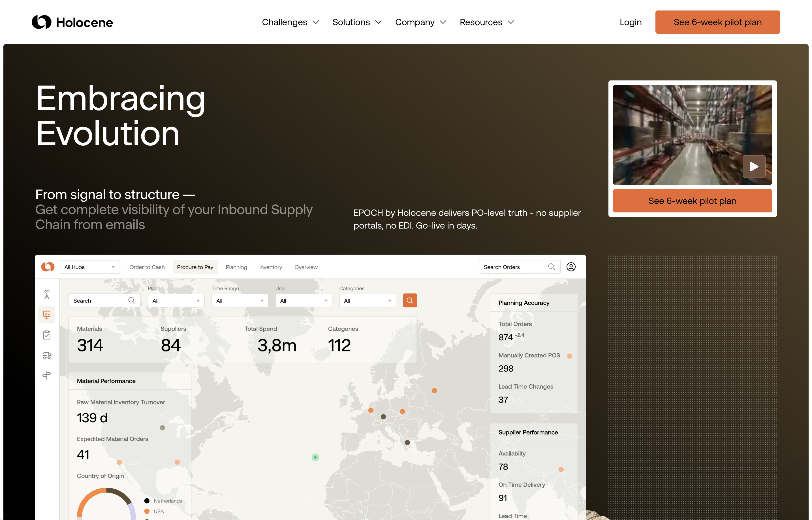Click the Login link
812x520 pixels.
coord(630,22)
